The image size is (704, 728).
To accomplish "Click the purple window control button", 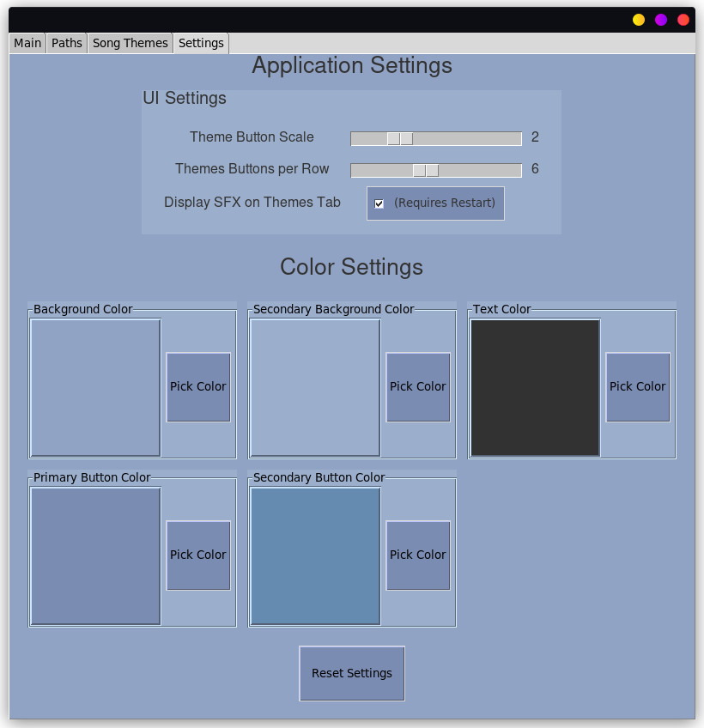I will pyautogui.click(x=661, y=20).
